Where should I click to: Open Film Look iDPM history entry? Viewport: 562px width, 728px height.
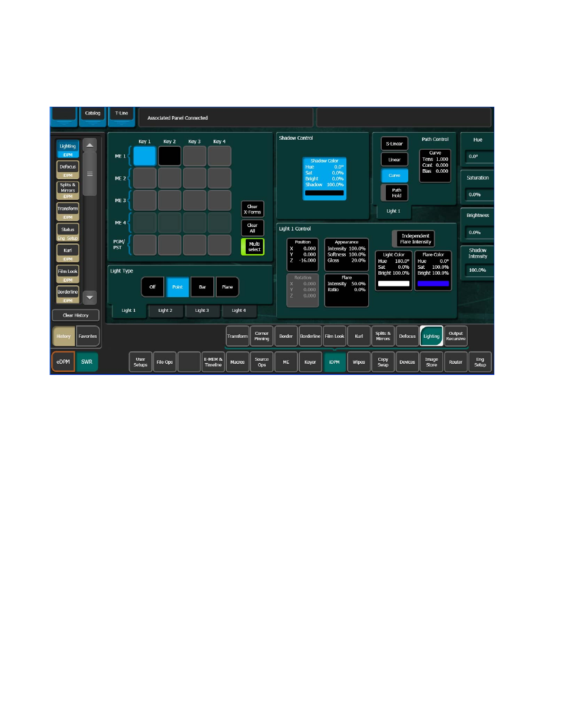tap(68, 274)
